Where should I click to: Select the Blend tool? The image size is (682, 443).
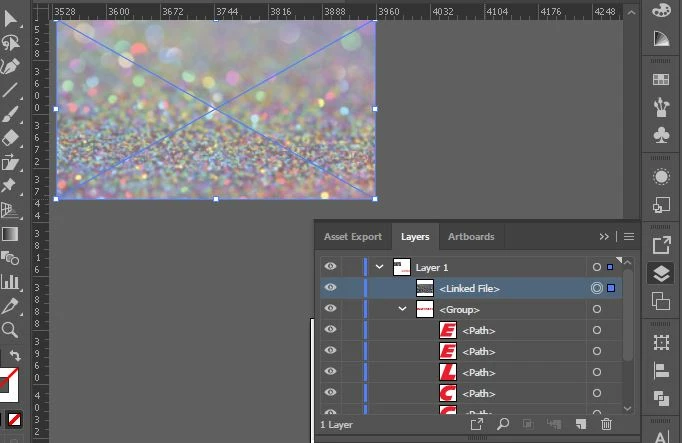pyautogui.click(x=10, y=258)
